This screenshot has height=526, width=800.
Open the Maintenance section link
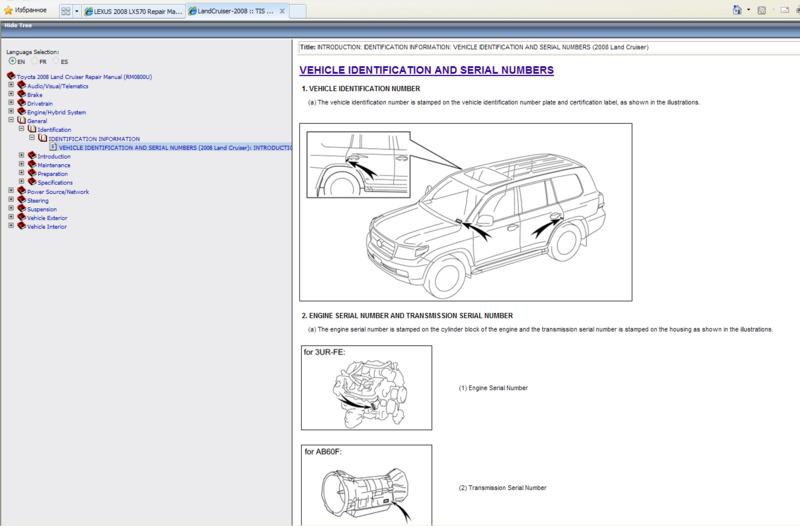54,165
